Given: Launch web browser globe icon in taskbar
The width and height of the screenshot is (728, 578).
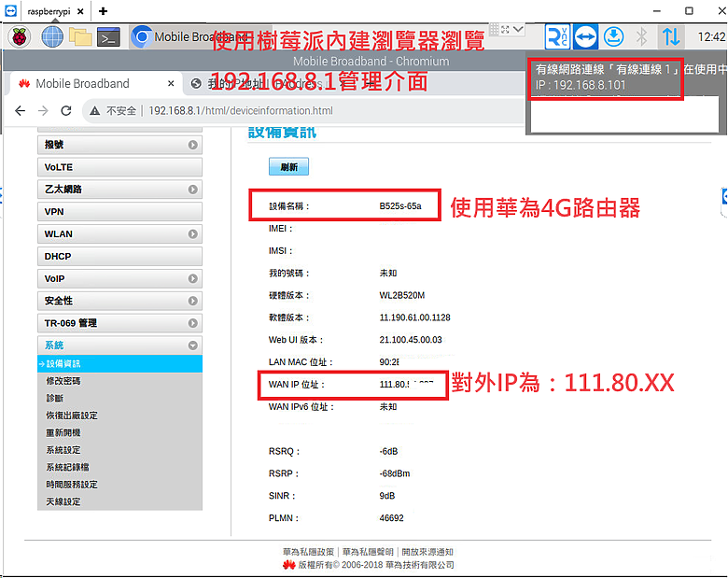Looking at the screenshot, I should tap(52, 36).
